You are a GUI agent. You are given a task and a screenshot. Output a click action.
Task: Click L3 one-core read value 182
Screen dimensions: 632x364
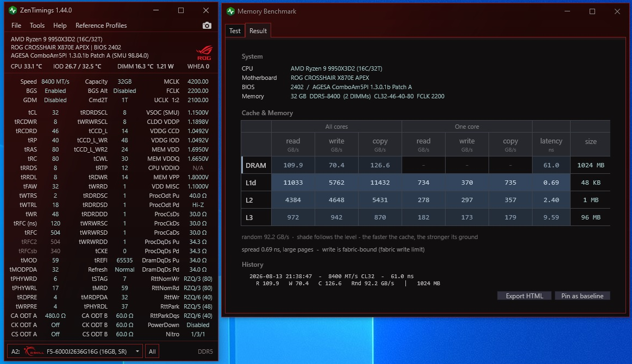423,217
